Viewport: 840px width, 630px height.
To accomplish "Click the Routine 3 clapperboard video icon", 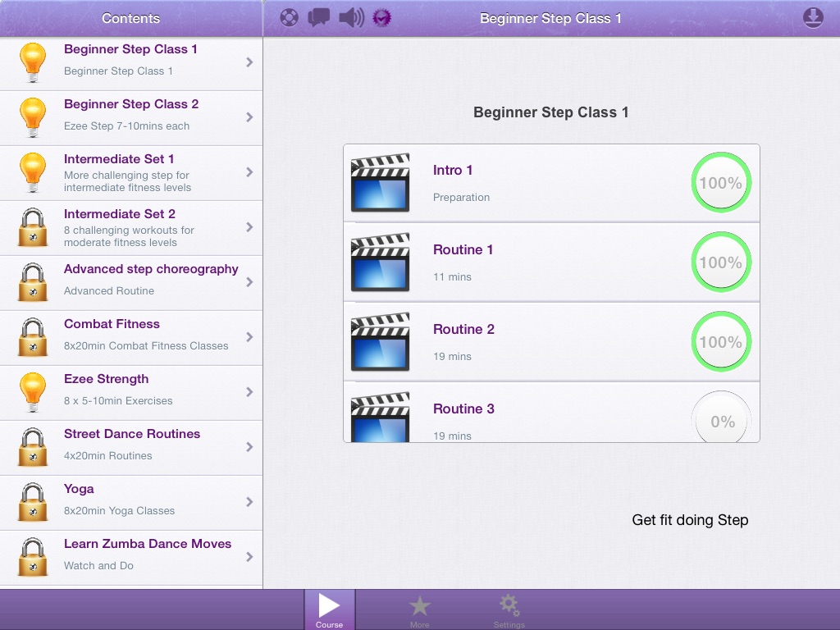I will click(x=381, y=417).
